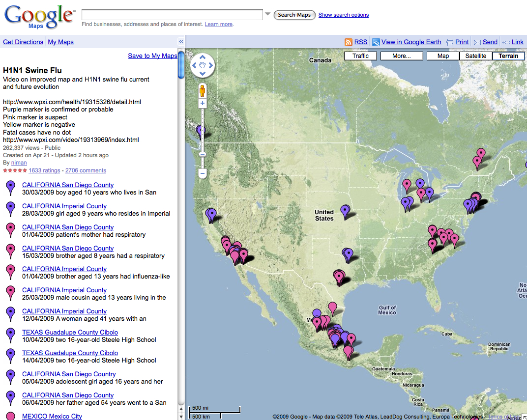Image resolution: width=527 pixels, height=420 pixels.
Task: Open CALIFORNIA San Diego Country link
Action: [x=69, y=374]
